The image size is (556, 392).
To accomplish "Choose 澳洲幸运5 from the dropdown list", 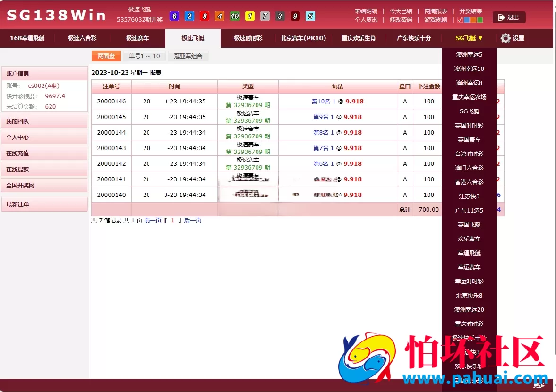I will click(x=469, y=55).
